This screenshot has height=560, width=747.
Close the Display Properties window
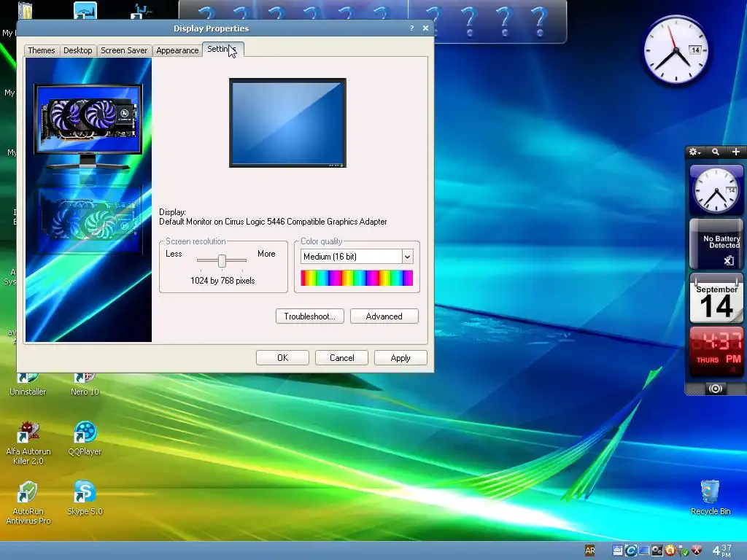(x=425, y=28)
